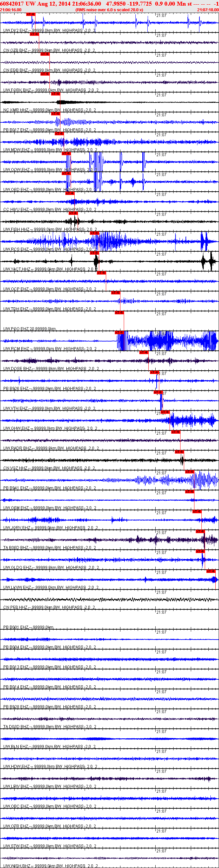Select red pick flag on UW.YACT trace
Viewport: 219px width, 868px height.
[95, 253]
